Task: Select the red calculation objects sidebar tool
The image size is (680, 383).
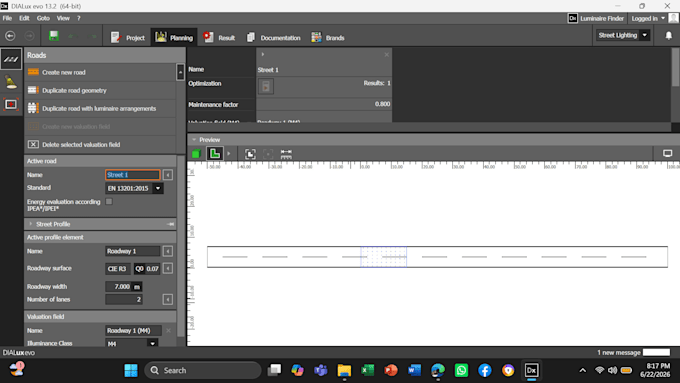Action: pos(11,105)
